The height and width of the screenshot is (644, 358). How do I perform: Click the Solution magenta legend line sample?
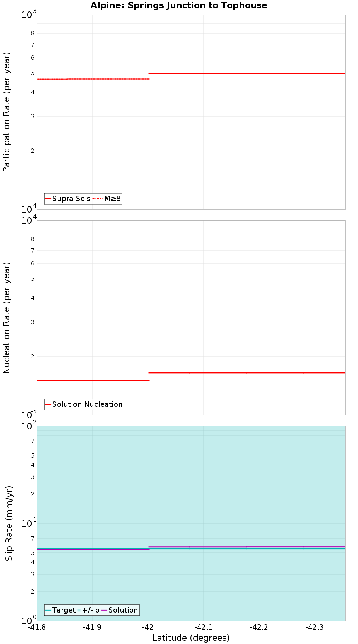pyautogui.click(x=104, y=610)
